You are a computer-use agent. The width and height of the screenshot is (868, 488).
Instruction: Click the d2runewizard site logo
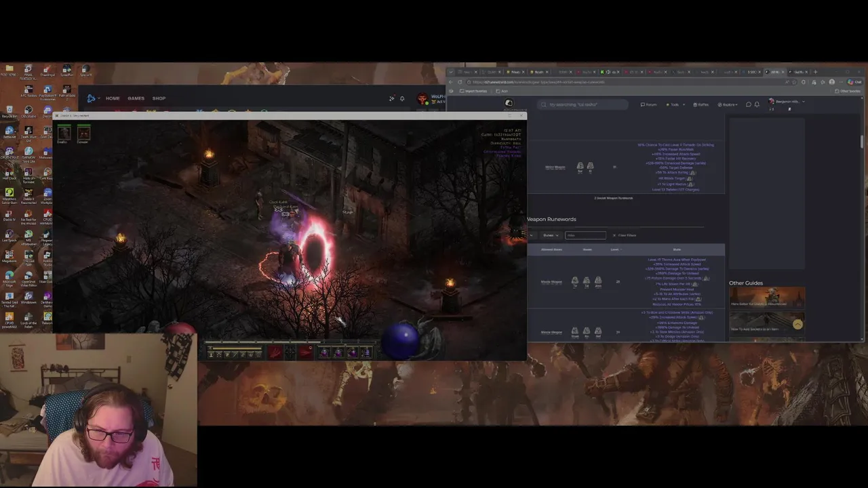click(x=509, y=103)
